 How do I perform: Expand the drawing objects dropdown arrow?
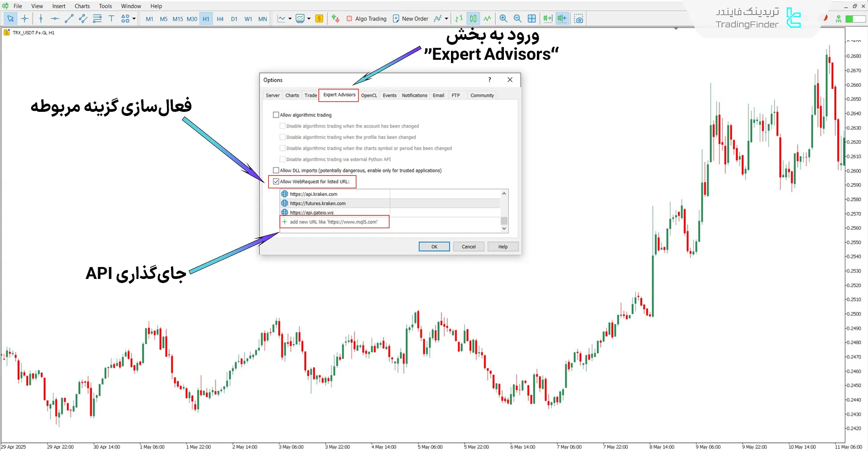pos(134,19)
